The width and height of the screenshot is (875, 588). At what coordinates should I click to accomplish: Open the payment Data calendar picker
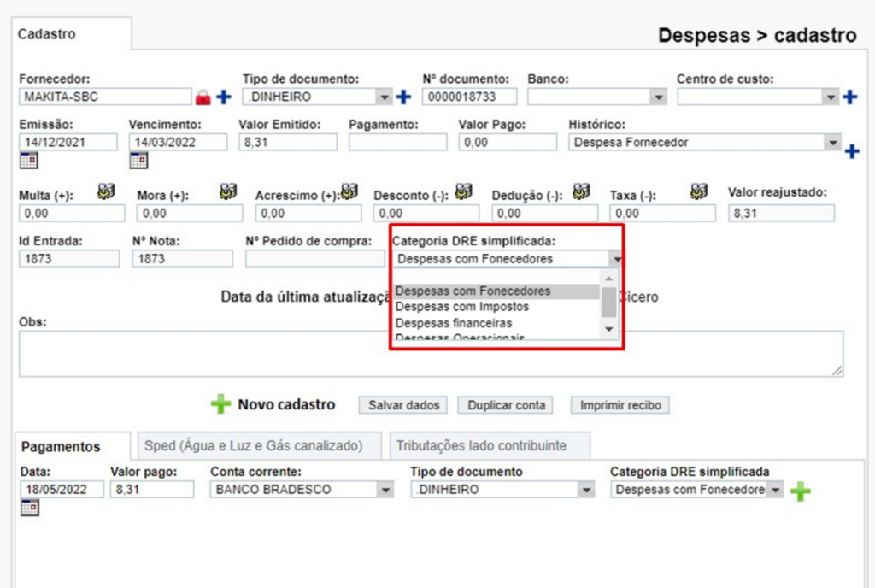tap(30, 508)
